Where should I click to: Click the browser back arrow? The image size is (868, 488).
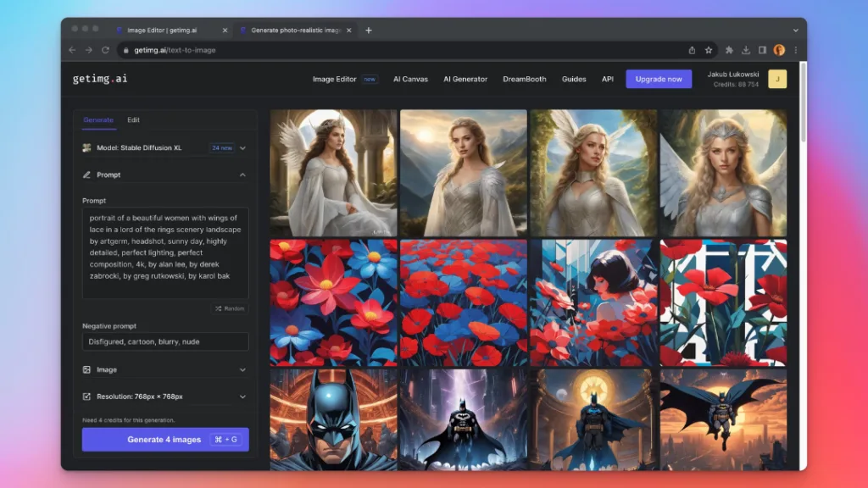coord(72,50)
